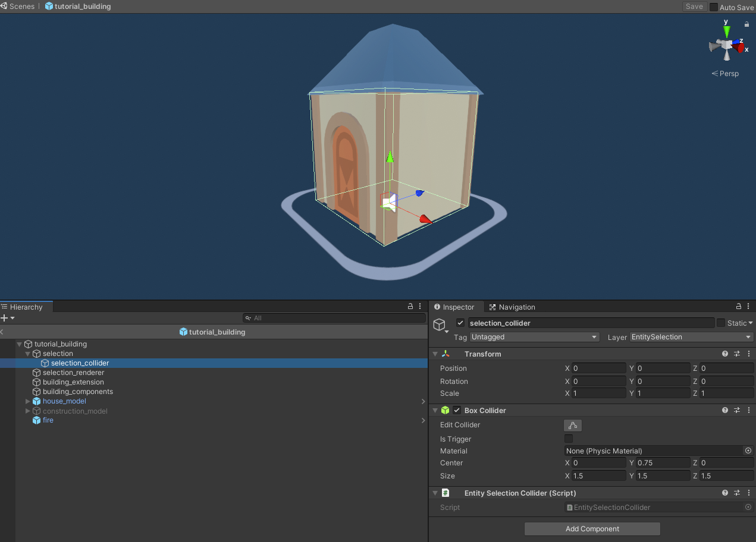Toggle the Auto Save checkbox

714,7
